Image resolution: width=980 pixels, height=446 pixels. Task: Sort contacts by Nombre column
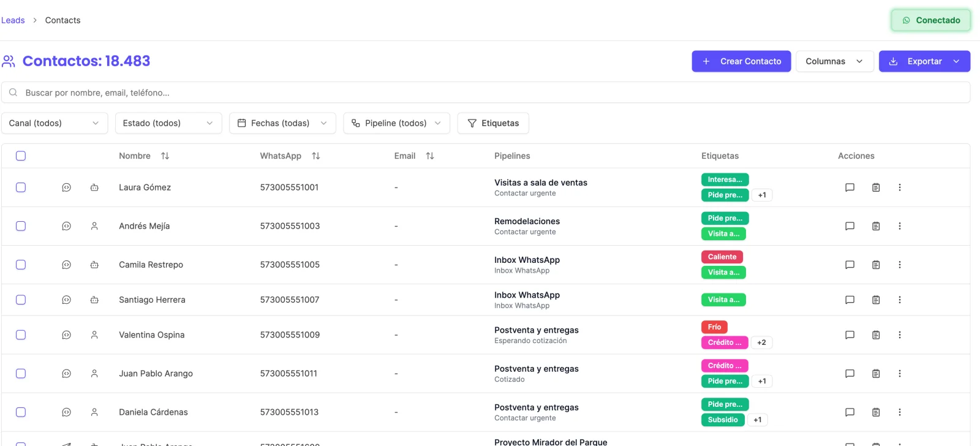(165, 156)
